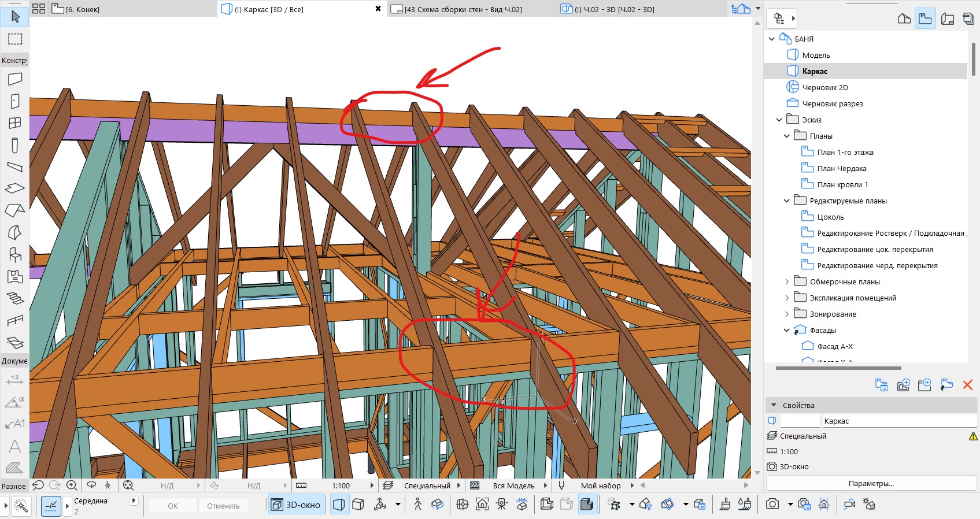Image resolution: width=980 pixels, height=519 pixels.
Task: Click the magic wand icon
Action: pyautogui.click(x=21, y=506)
